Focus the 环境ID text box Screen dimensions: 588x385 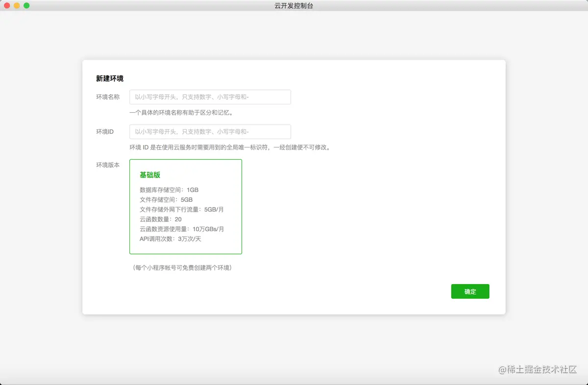210,132
